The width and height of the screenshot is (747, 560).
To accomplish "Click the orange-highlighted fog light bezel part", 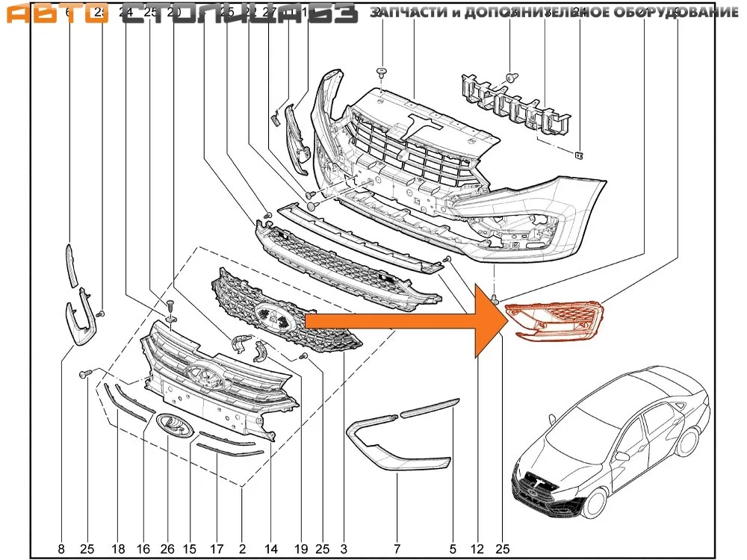I will [x=557, y=320].
